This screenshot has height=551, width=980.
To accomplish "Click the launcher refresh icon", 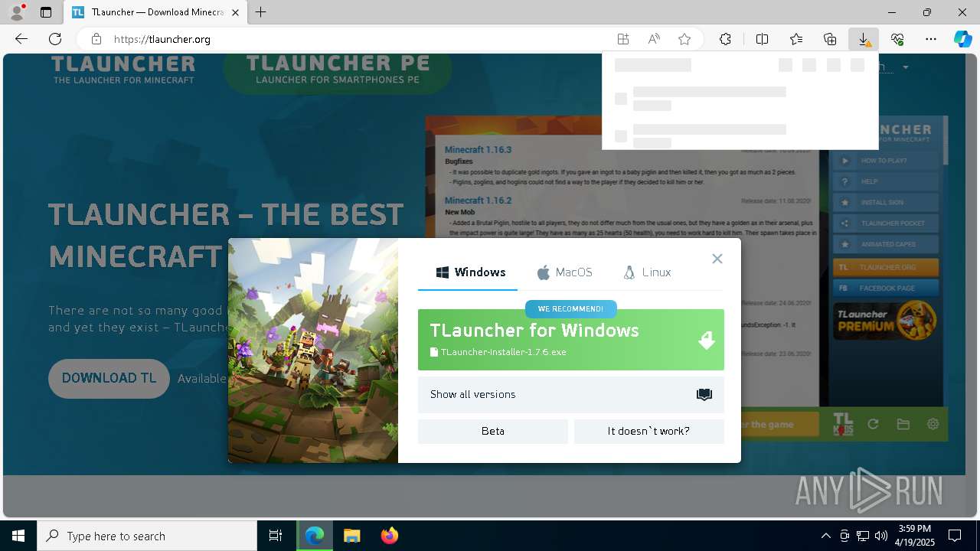I will tap(873, 424).
